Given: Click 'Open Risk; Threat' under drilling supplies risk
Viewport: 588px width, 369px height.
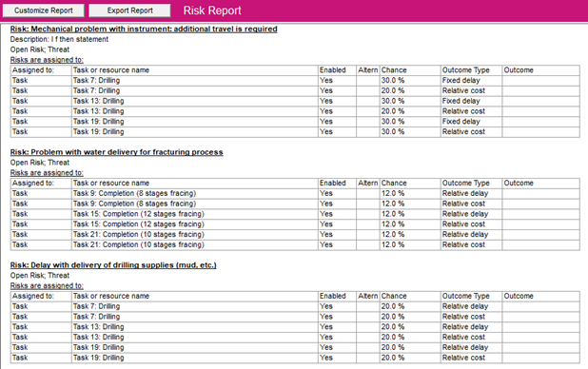Looking at the screenshot, I should (40, 275).
